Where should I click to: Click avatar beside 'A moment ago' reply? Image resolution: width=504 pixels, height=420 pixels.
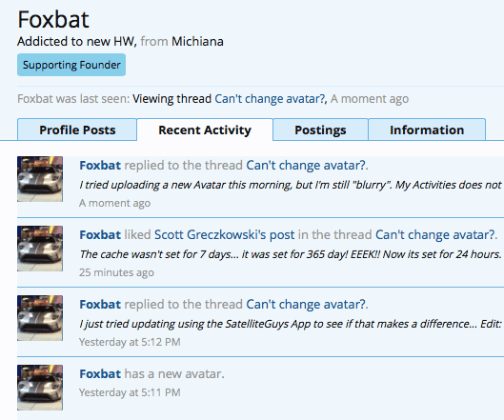coord(40,179)
